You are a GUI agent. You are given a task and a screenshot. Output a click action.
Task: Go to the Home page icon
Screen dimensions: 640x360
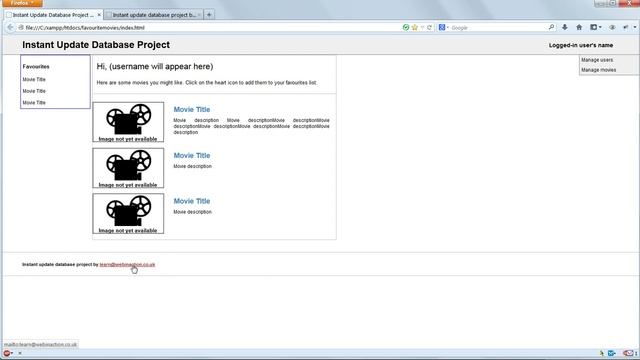(579, 27)
